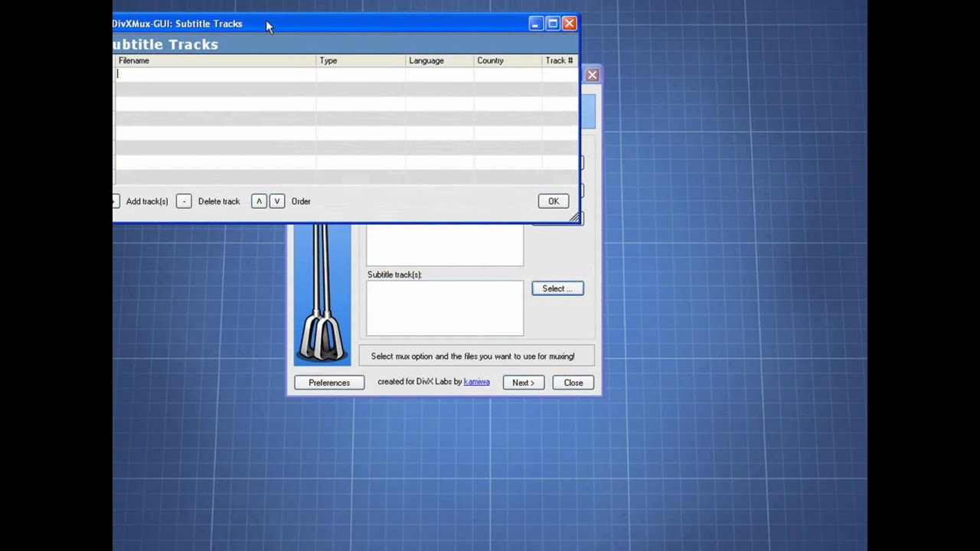Open Preferences in the main window

coord(329,383)
